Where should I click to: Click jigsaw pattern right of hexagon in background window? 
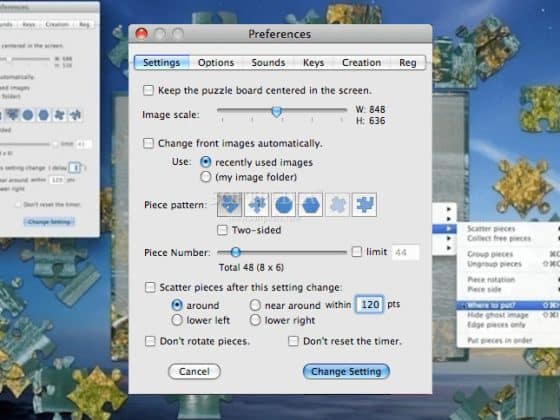59,115
